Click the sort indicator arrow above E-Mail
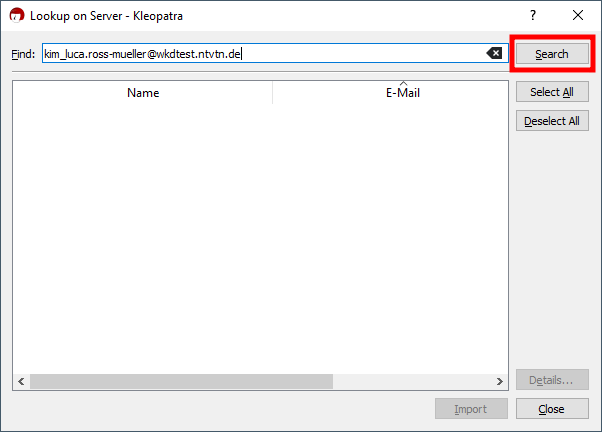 pyautogui.click(x=403, y=84)
